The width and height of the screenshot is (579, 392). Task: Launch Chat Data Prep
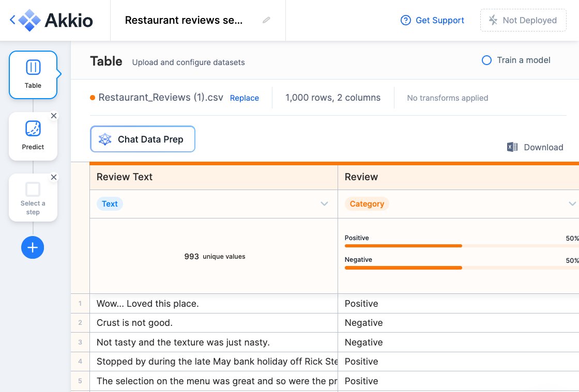[142, 139]
